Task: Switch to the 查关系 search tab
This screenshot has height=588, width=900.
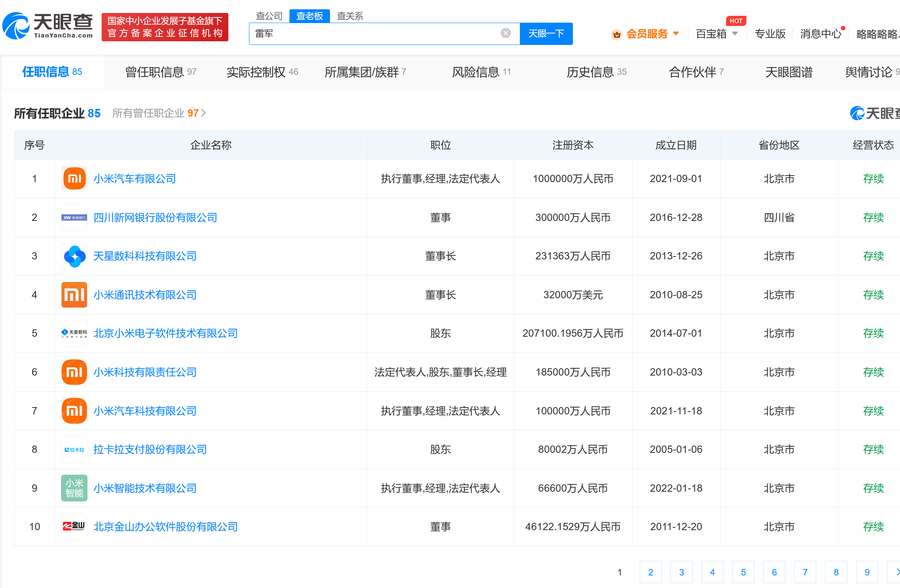Action: pos(350,16)
